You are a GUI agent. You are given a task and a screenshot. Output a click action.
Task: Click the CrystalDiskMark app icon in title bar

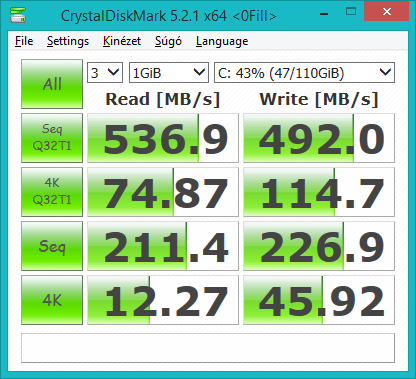tap(18, 14)
